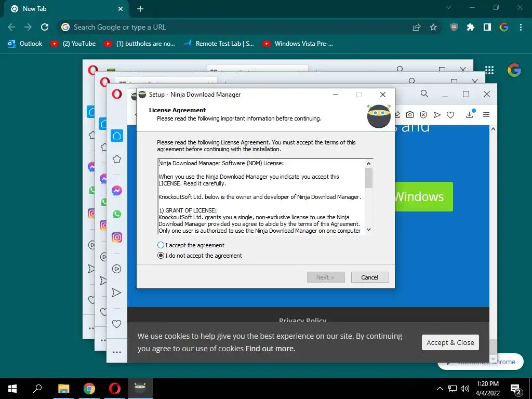Click the Opera logo of the middle Opera window
The width and height of the screenshot is (532, 399).
(105, 82)
